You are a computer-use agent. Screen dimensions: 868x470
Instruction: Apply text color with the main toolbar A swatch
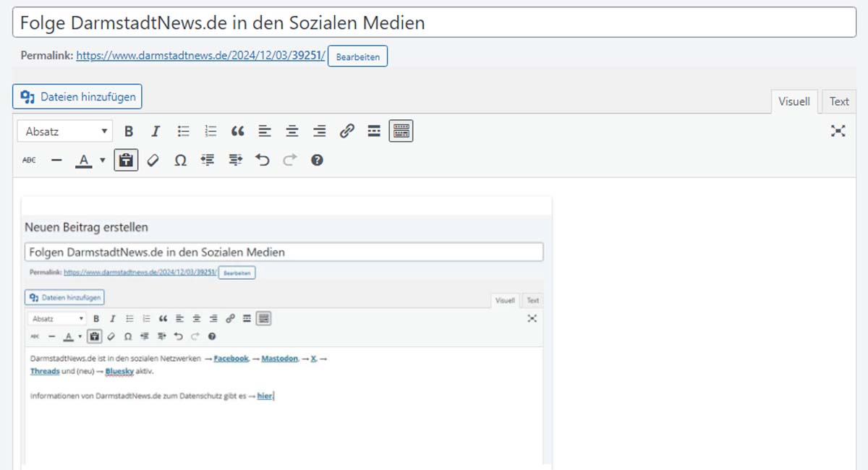[84, 161]
